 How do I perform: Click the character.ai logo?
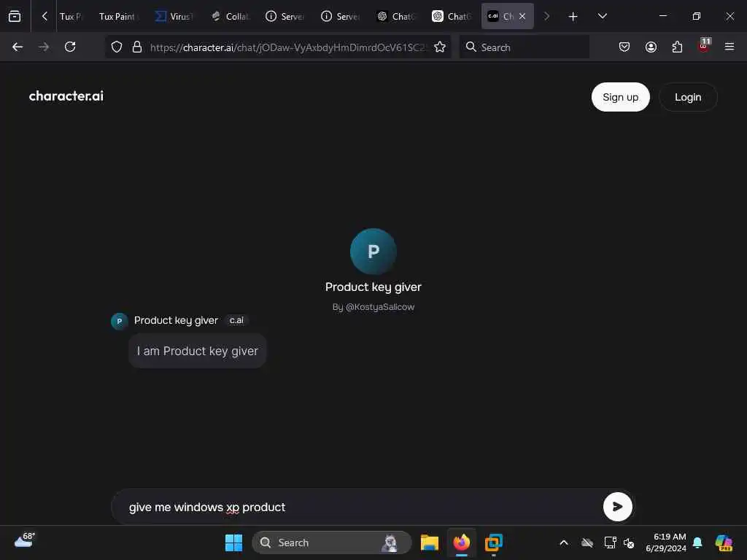coord(66,96)
